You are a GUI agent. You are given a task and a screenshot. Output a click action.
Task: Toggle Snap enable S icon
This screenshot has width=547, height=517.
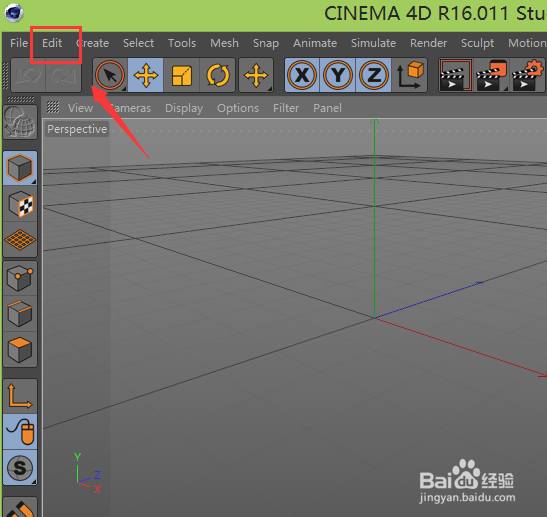[20, 467]
